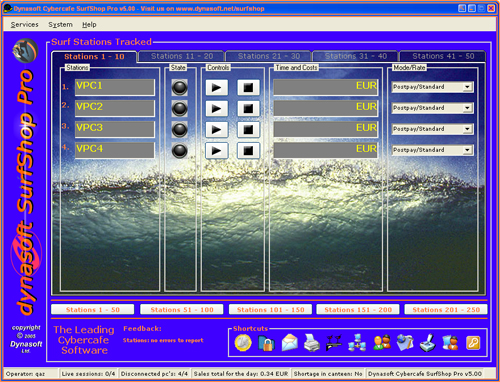This screenshot has width=500, height=382.
Task: Start the session for VPC1
Action: click(x=217, y=88)
